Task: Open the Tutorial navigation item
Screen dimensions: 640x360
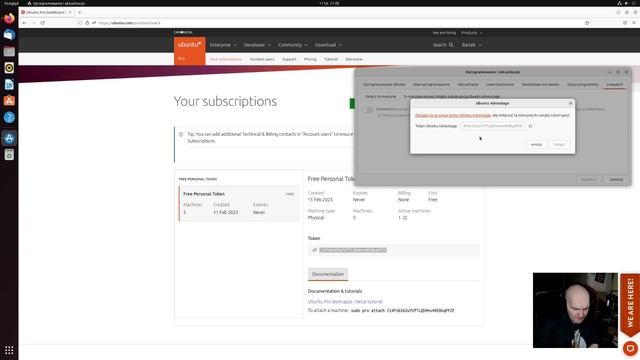Action: coord(331,59)
